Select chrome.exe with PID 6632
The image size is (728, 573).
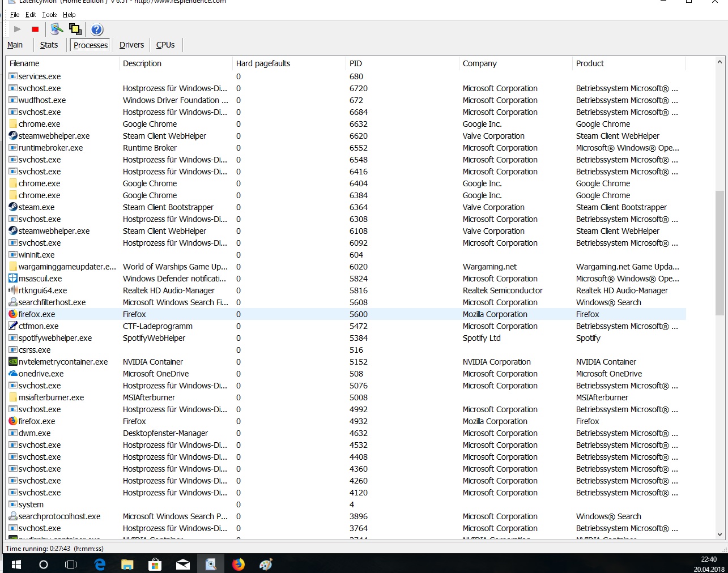pyautogui.click(x=346, y=124)
